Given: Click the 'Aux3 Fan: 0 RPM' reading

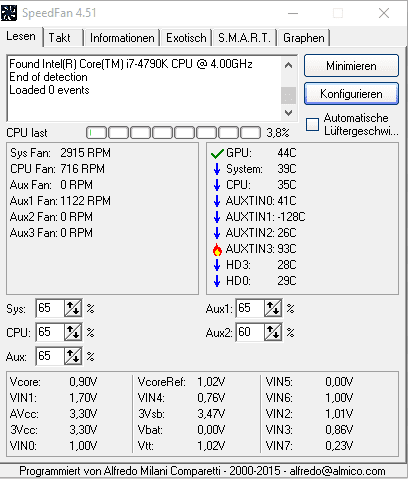Looking at the screenshot, I should (51, 233).
